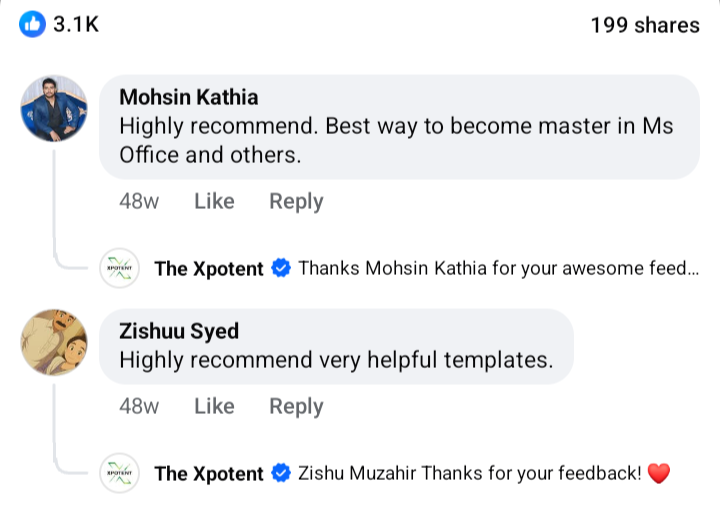Open Zishuu Syed's profile picture

54,343
